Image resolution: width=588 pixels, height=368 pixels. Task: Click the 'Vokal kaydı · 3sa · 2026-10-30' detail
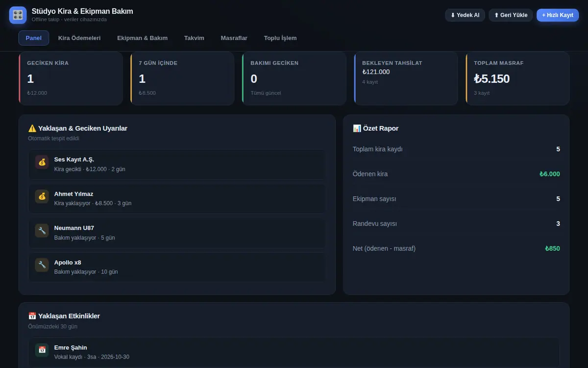tap(92, 357)
